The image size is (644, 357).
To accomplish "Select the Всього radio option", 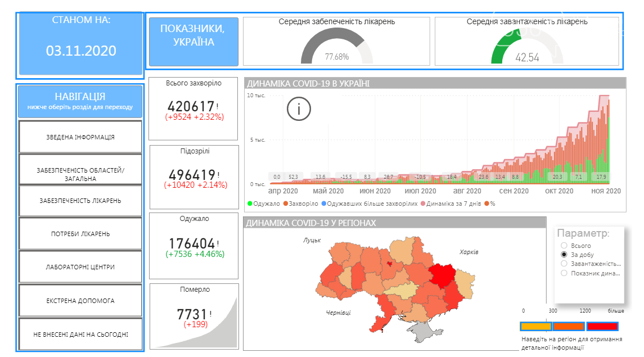I will (x=564, y=246).
